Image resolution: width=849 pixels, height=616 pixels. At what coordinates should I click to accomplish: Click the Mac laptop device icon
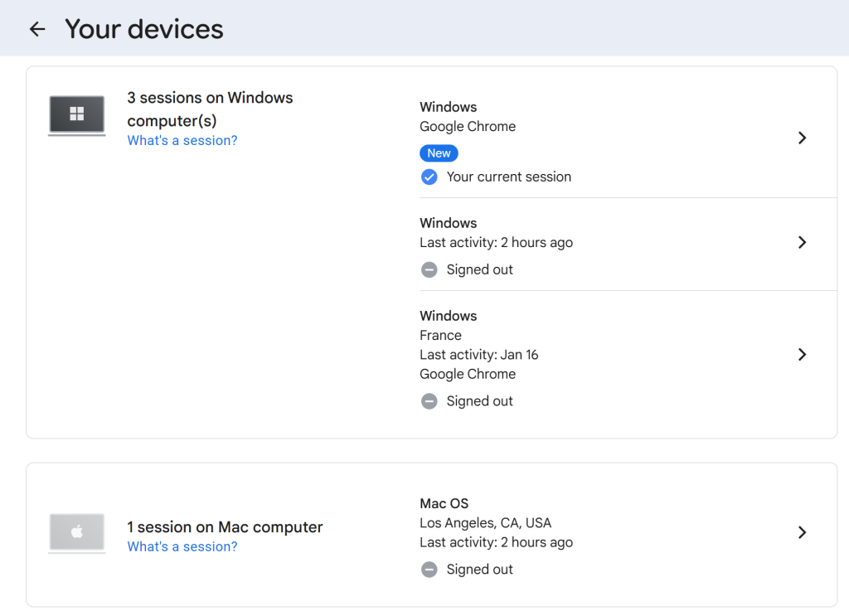76,533
